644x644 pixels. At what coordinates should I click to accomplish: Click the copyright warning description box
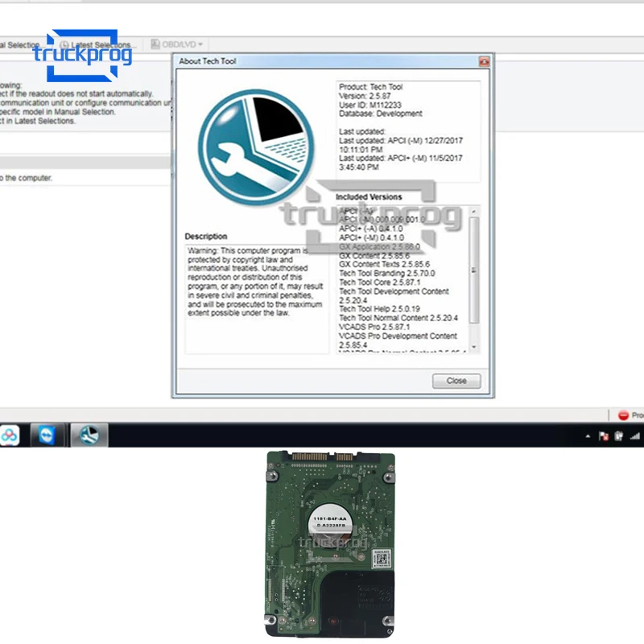tap(257, 299)
